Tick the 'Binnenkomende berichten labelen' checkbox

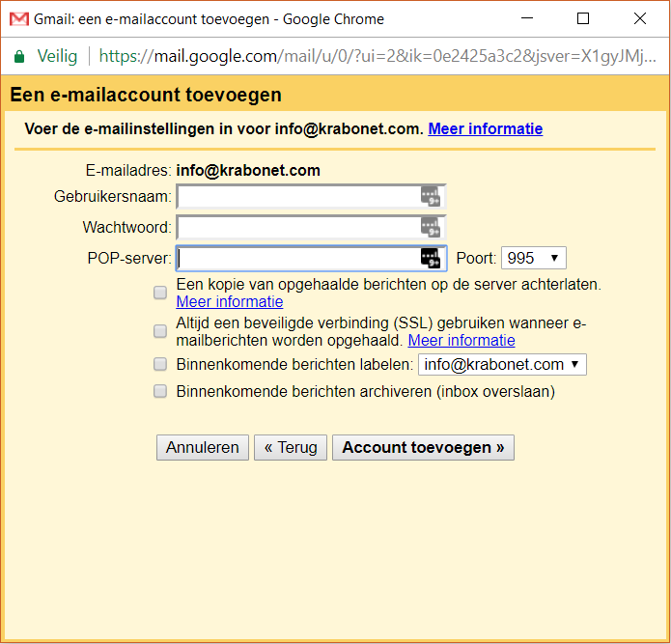point(160,365)
